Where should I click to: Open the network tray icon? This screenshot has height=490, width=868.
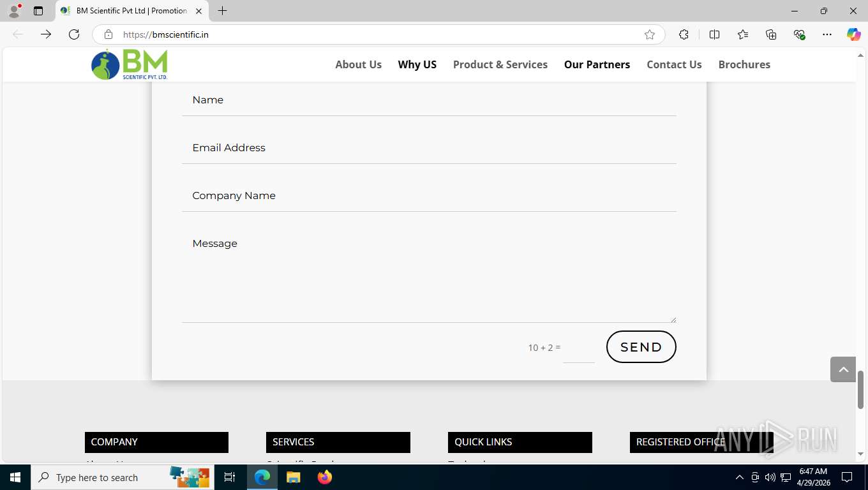coord(786,477)
